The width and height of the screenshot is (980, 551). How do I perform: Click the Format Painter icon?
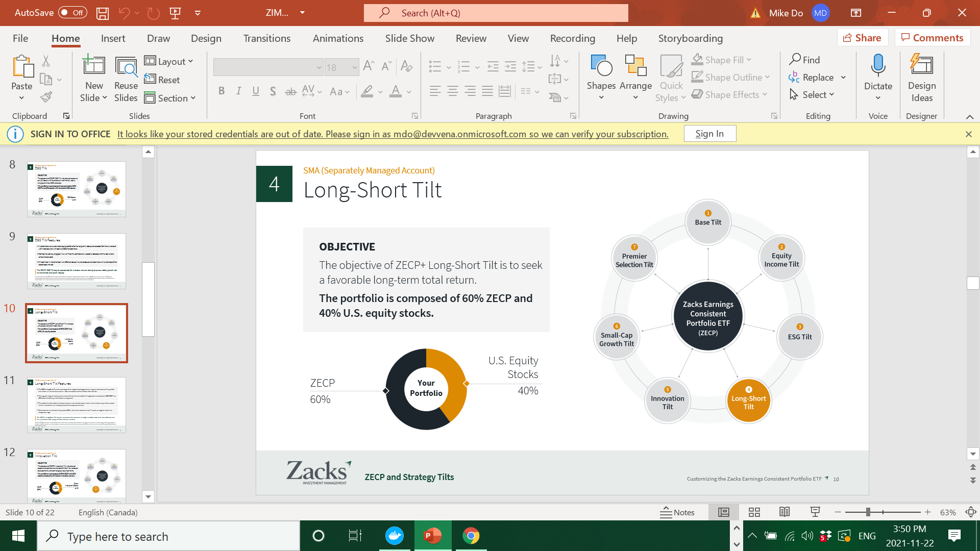coord(46,97)
